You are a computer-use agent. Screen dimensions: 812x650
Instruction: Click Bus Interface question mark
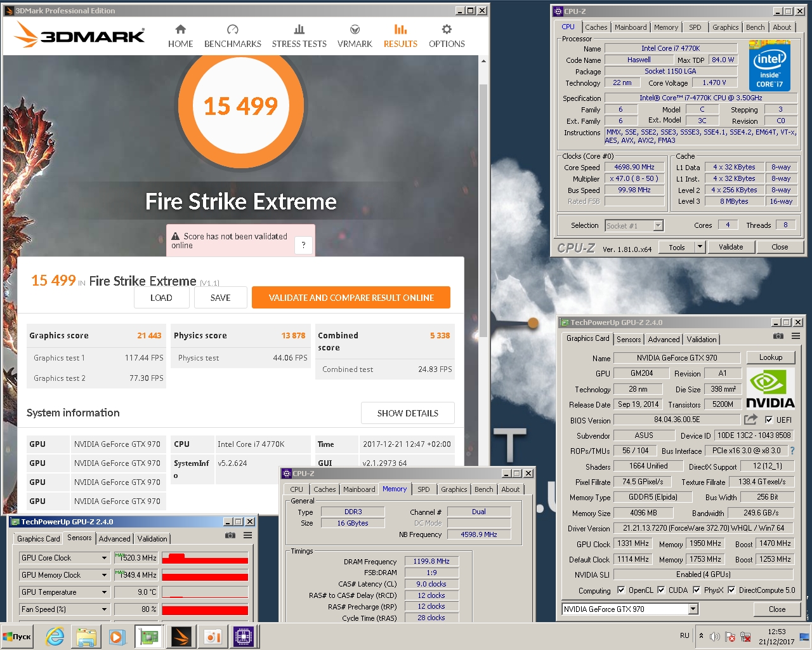point(792,451)
